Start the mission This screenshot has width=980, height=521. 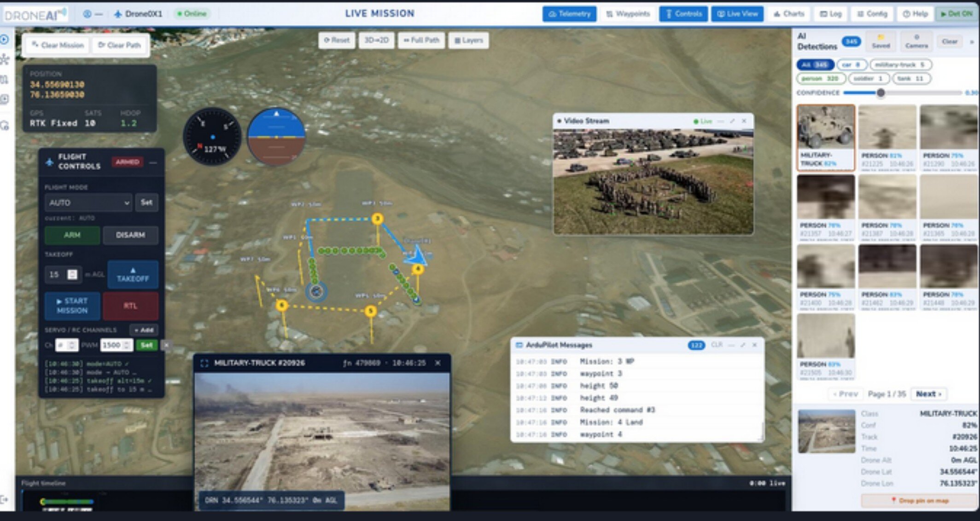[x=72, y=306]
